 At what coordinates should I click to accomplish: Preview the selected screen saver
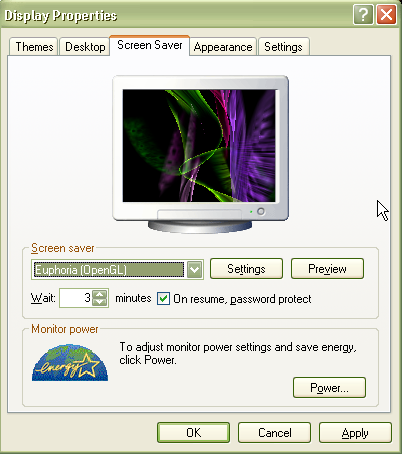click(x=327, y=269)
